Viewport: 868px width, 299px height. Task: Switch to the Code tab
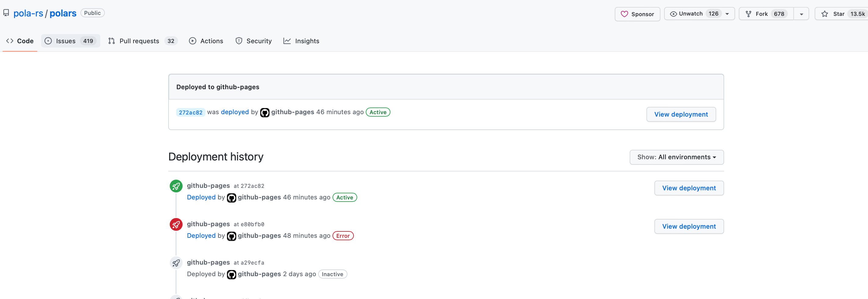tap(20, 41)
